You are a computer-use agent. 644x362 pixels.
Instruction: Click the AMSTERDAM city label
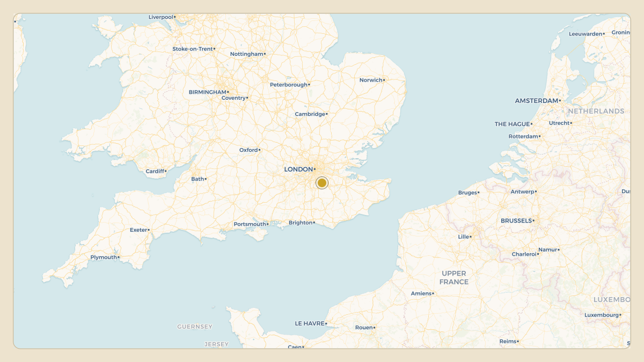[x=537, y=101]
